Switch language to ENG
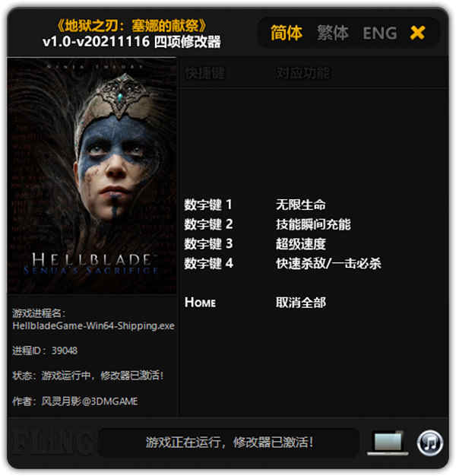Image resolution: width=456 pixels, height=476 pixels. pos(380,33)
